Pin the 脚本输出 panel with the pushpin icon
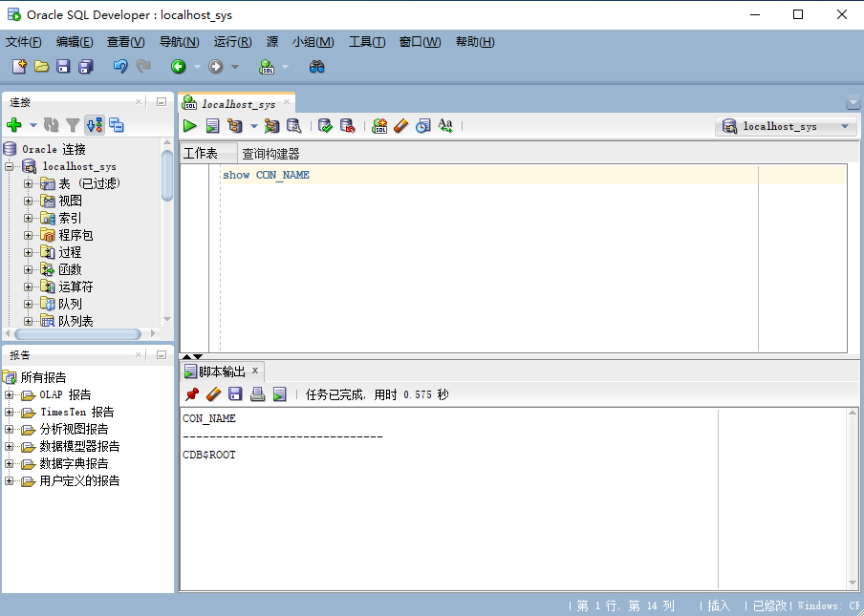The width and height of the screenshot is (864, 616). coord(192,394)
